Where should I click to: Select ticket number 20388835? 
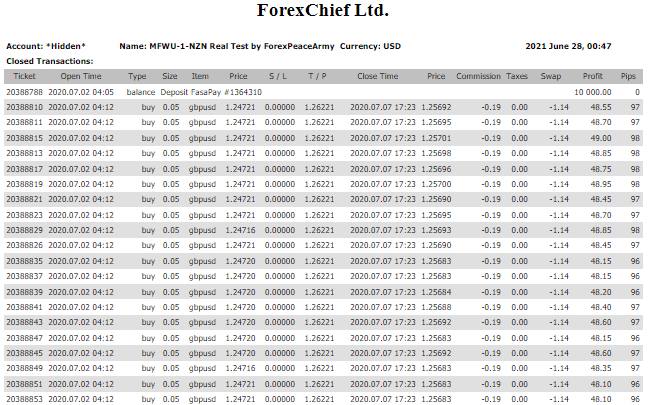[24, 261]
